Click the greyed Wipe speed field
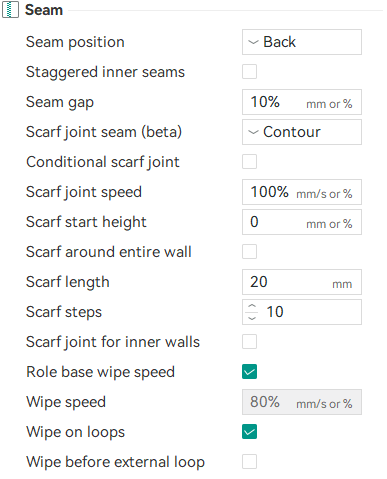The image size is (387, 479). (302, 402)
